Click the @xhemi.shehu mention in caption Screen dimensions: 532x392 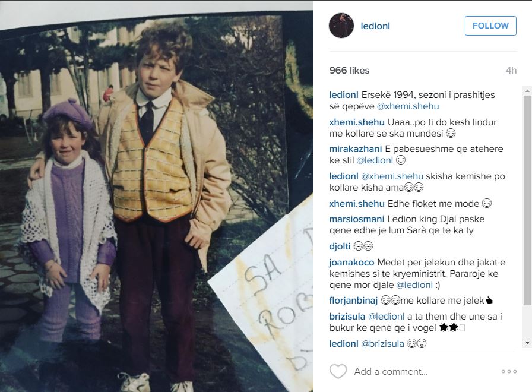click(408, 106)
